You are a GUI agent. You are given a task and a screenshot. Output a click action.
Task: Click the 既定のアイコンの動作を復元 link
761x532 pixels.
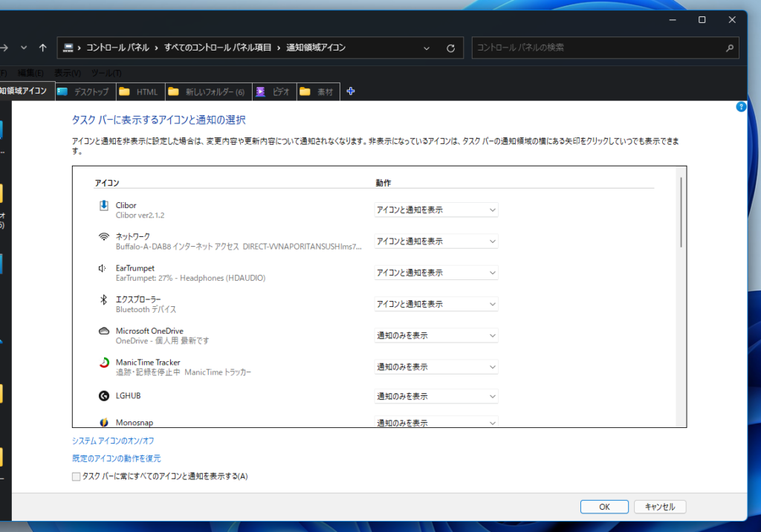(117, 458)
